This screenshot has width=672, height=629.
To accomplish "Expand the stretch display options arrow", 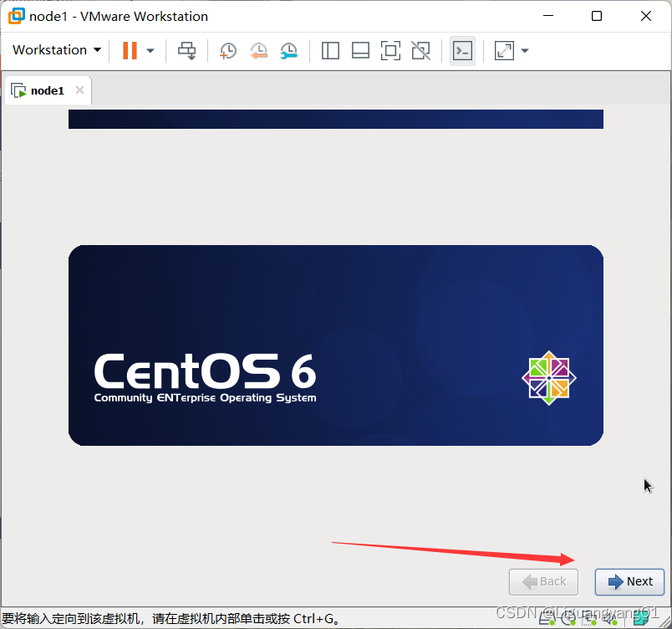I will click(525, 50).
